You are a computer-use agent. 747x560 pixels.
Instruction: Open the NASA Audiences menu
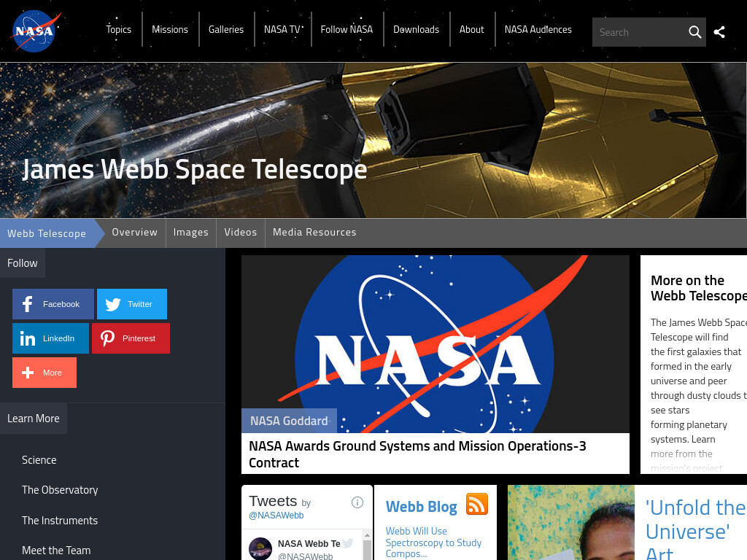point(538,29)
